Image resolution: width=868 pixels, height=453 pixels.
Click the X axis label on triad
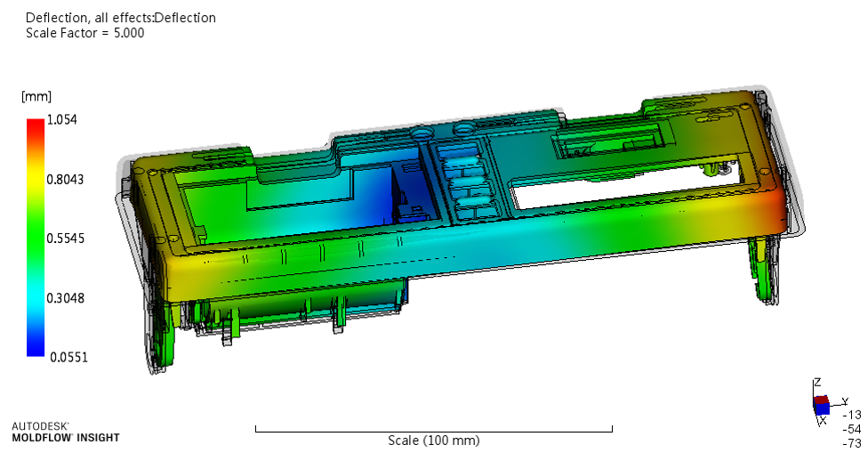[x=823, y=420]
